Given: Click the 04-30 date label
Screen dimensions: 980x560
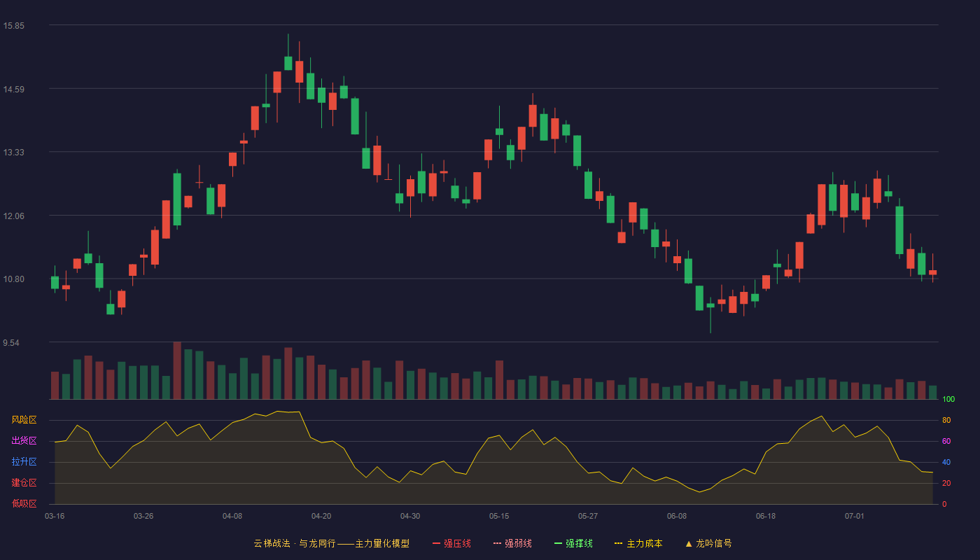Looking at the screenshot, I should click(x=410, y=516).
